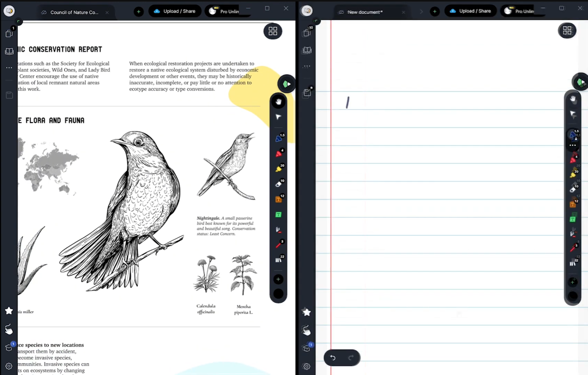
Task: Choose the blue 1.5 pen in left window
Action: [279, 138]
